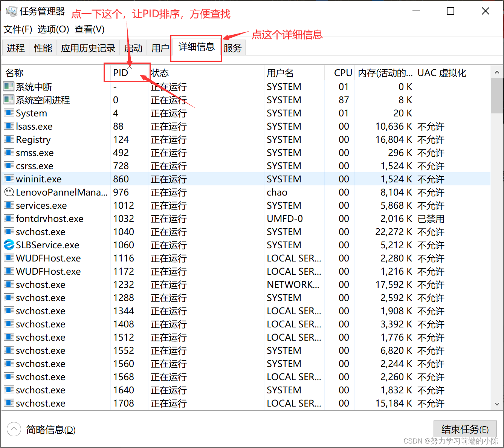Viewport: 504px width, 448px height.
Task: Switch to the 性能 tab
Action: (42, 48)
